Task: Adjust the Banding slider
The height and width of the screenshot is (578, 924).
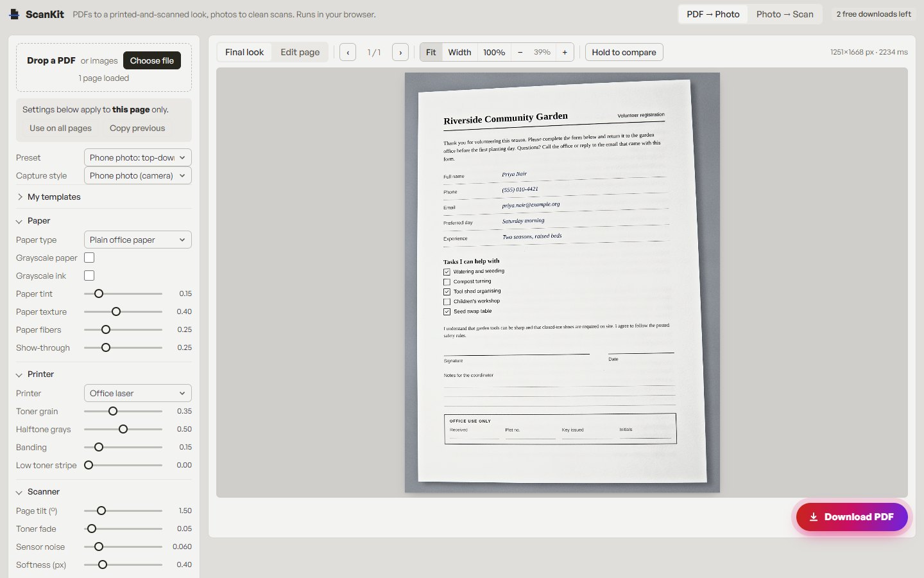Action: tap(123, 447)
